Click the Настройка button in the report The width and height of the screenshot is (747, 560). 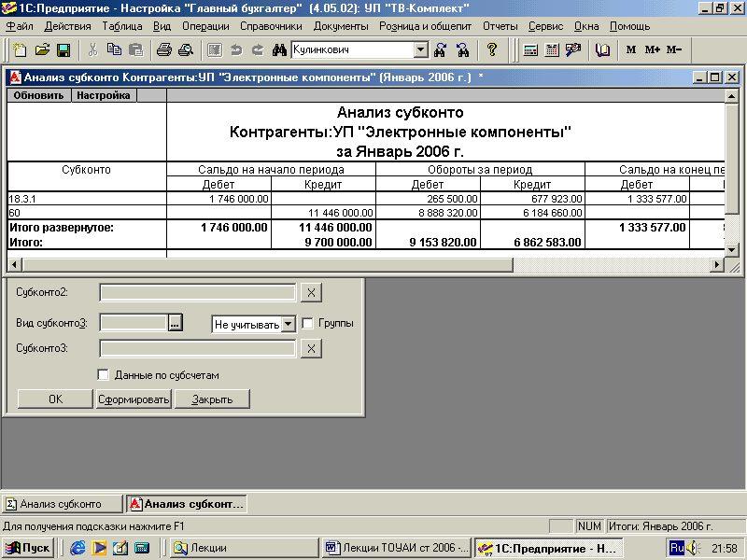point(104,95)
